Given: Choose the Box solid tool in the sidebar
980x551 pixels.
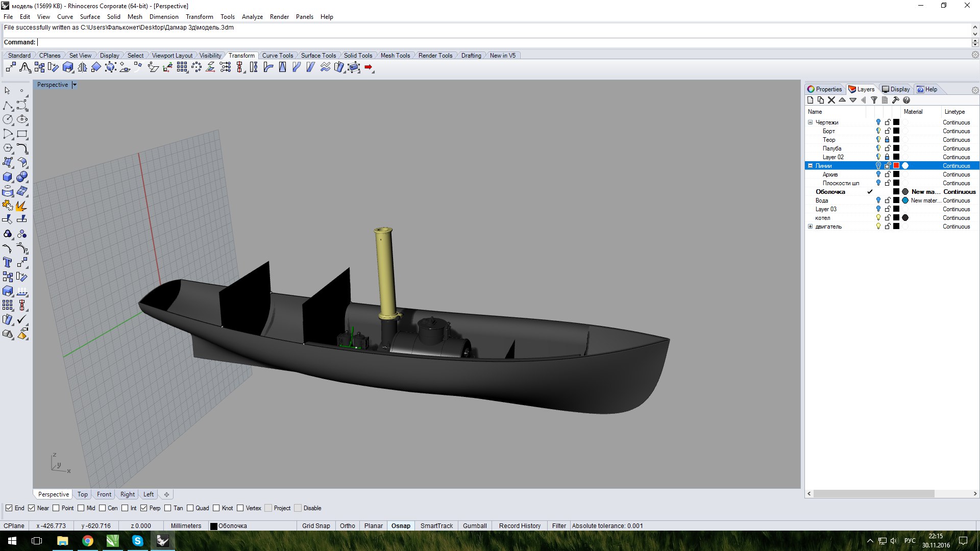Looking at the screenshot, I should (8, 177).
